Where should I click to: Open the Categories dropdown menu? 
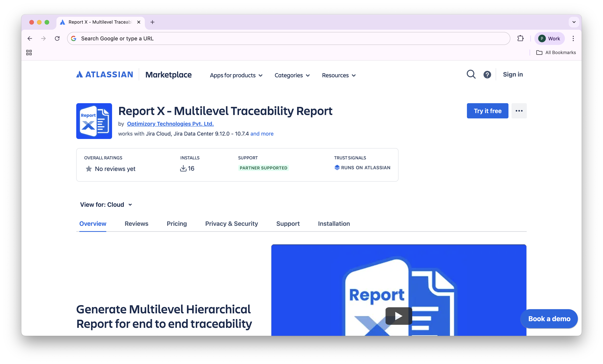[x=292, y=75]
